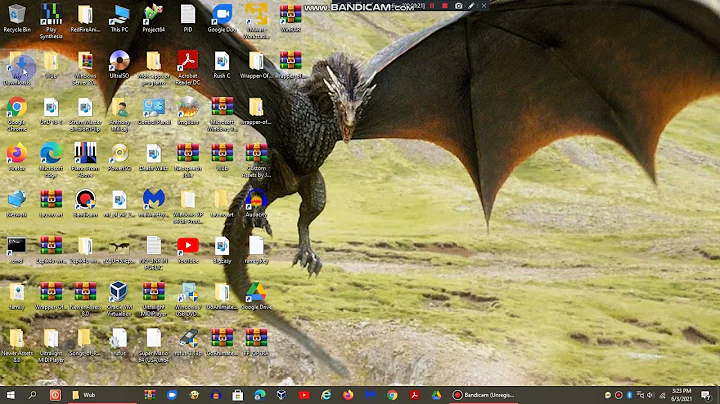This screenshot has width=720, height=404.
Task: Launch the PowerISO desktop shortcut
Action: coord(119,157)
